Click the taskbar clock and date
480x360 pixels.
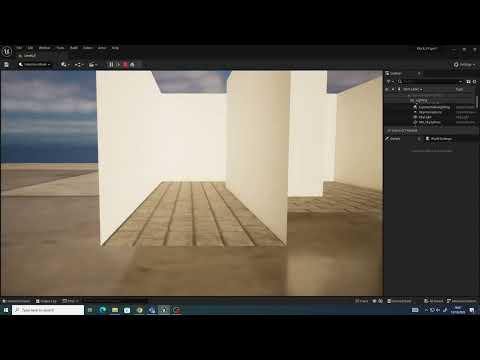458,310
